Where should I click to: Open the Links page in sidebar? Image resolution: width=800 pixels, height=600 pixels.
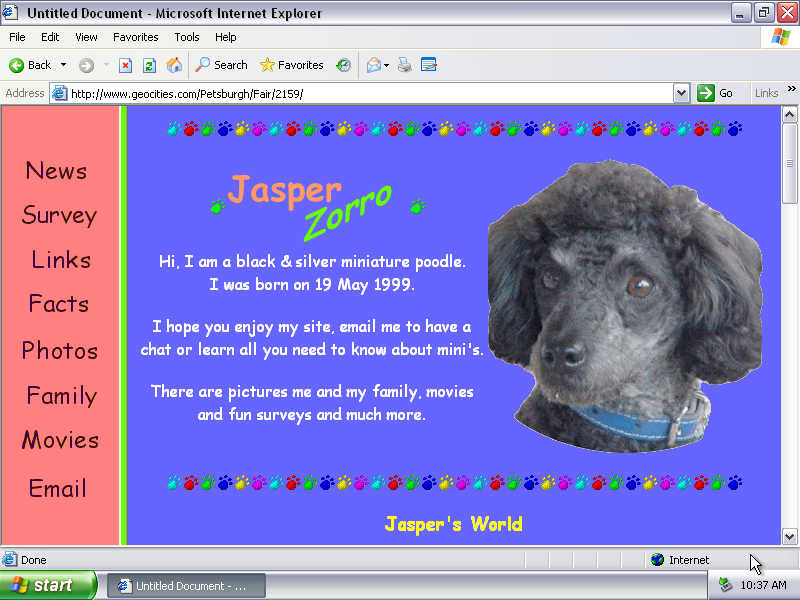pos(61,259)
